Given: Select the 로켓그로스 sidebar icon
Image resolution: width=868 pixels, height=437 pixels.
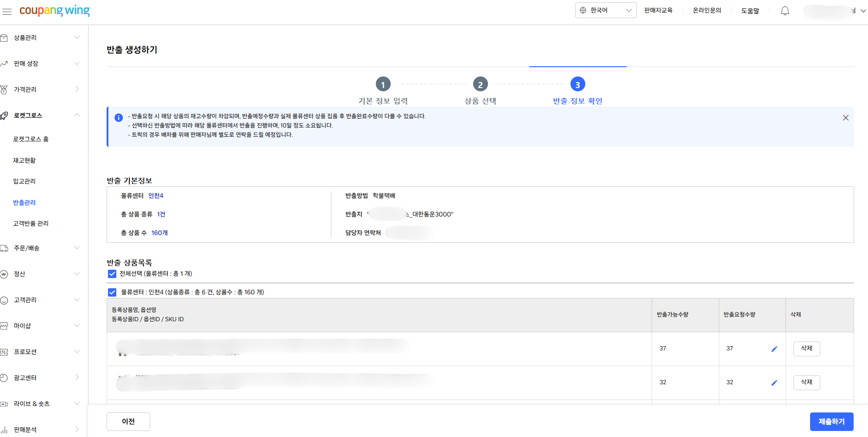Looking at the screenshot, I should [5, 115].
